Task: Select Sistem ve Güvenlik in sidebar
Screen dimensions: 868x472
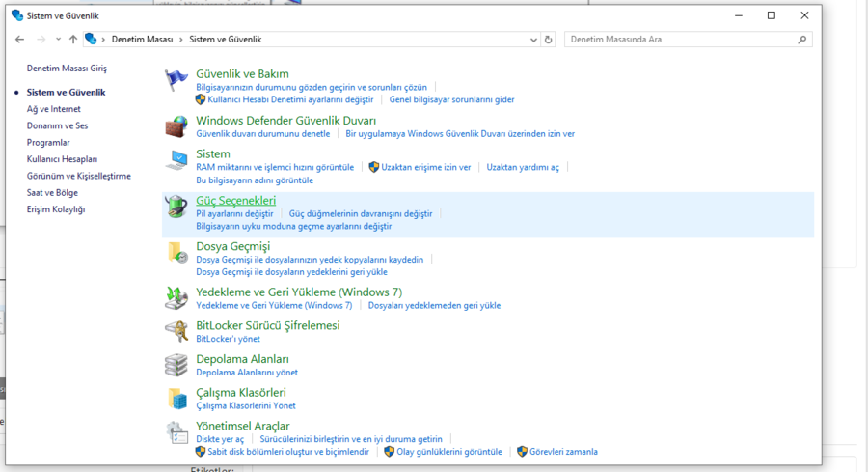Action: coord(66,92)
